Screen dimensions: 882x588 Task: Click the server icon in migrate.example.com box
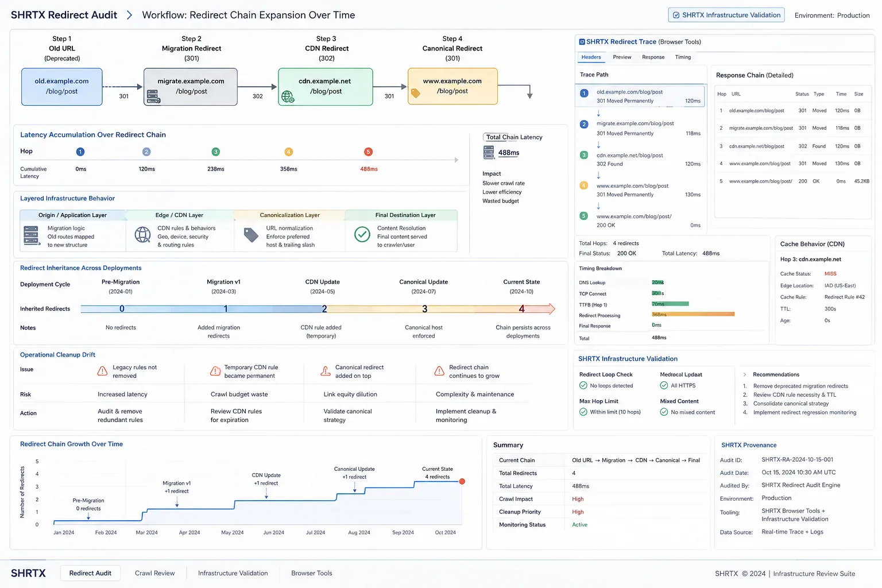[x=153, y=96]
